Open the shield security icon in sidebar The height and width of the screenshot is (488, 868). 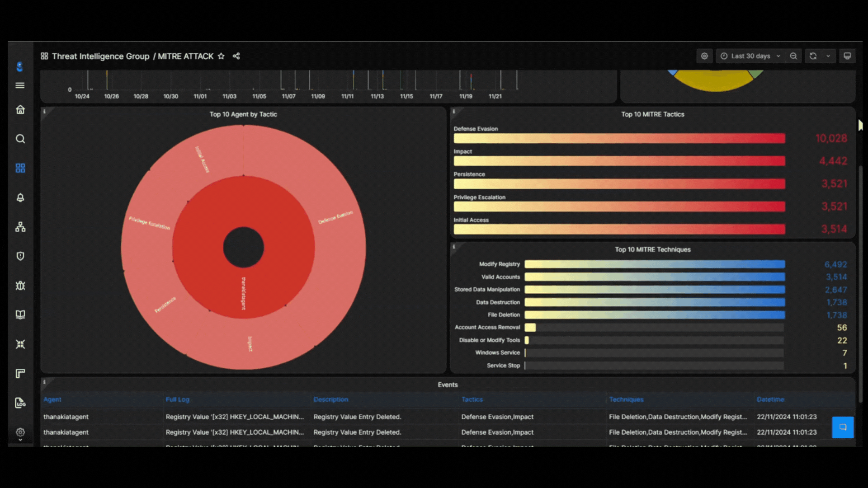[x=20, y=256]
